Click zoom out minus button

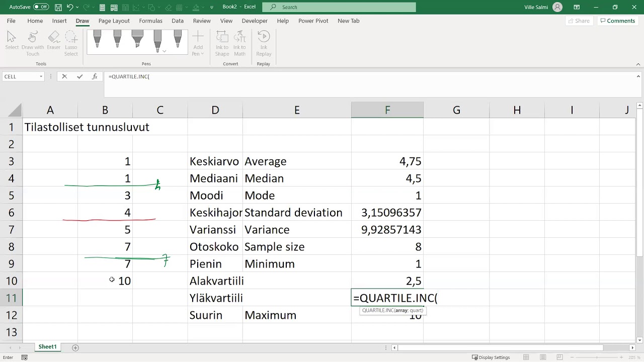pyautogui.click(x=573, y=357)
